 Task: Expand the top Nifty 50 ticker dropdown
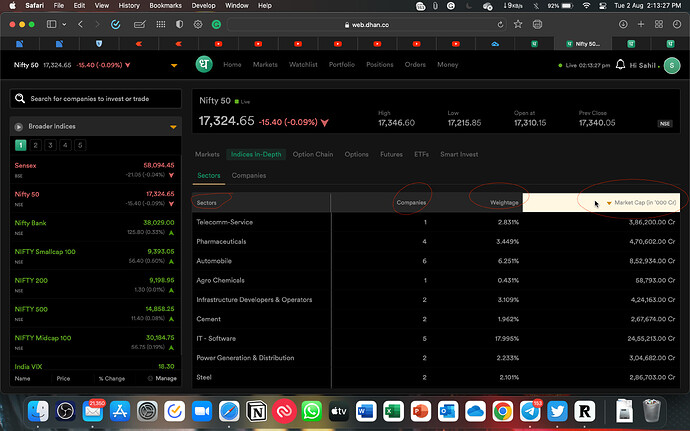point(174,66)
